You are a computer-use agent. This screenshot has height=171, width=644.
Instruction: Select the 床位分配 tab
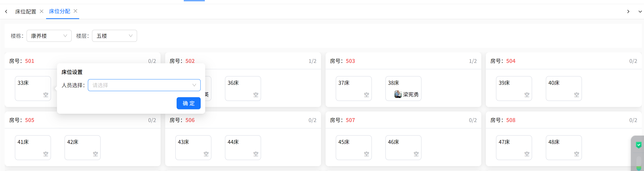click(59, 11)
